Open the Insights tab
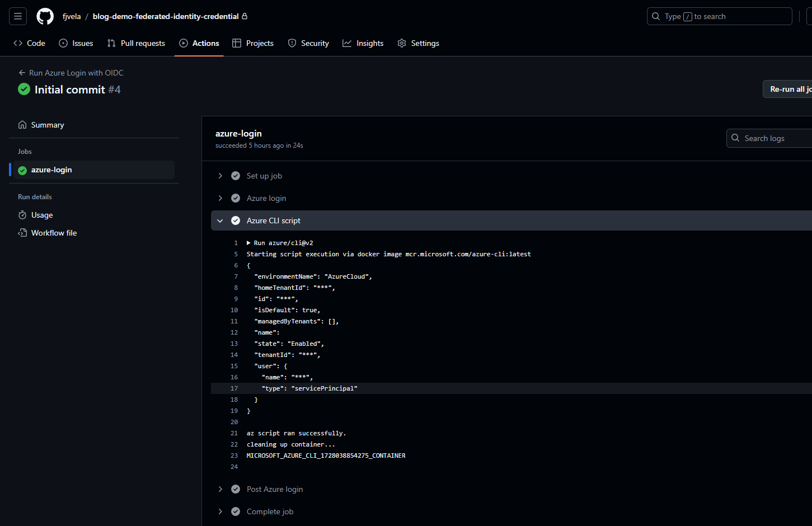 click(363, 43)
